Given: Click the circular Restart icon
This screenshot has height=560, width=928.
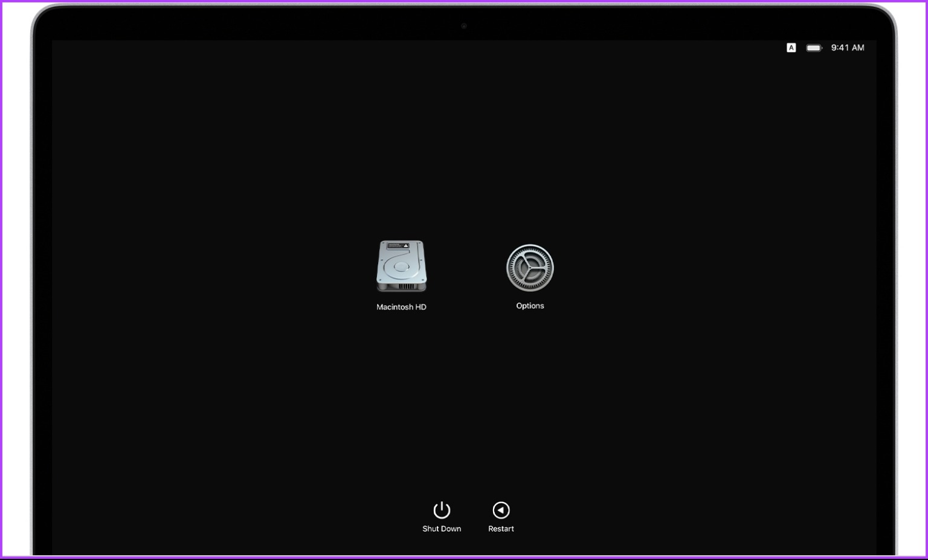Looking at the screenshot, I should [501, 509].
